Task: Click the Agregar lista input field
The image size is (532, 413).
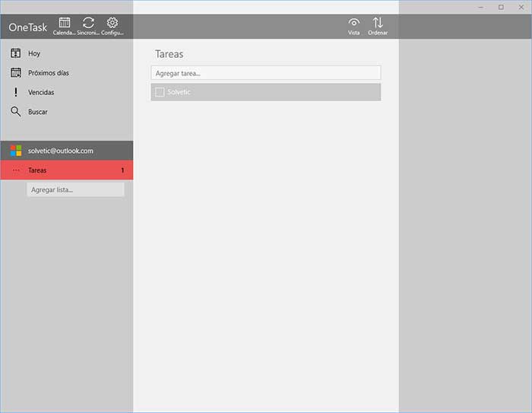Action: coord(75,189)
